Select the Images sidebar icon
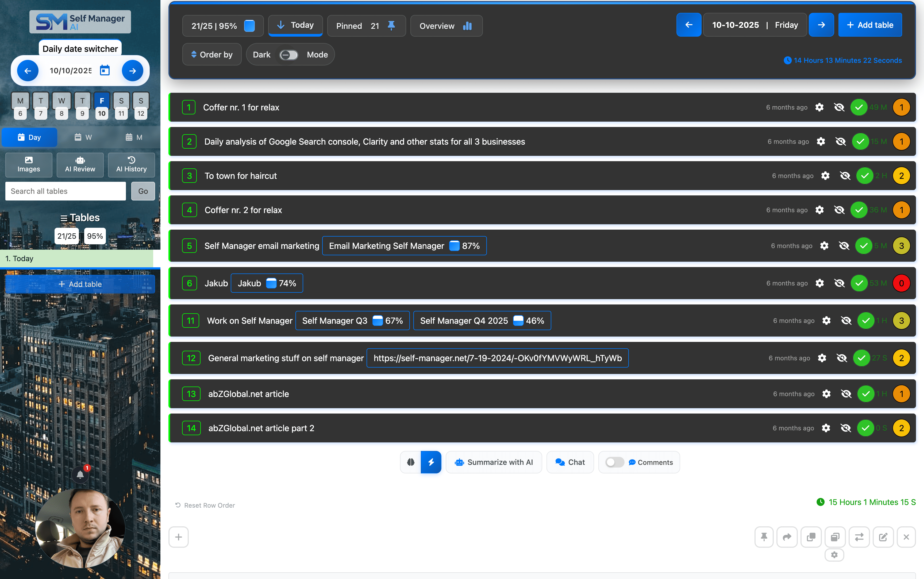Image resolution: width=924 pixels, height=579 pixels. coord(28,165)
